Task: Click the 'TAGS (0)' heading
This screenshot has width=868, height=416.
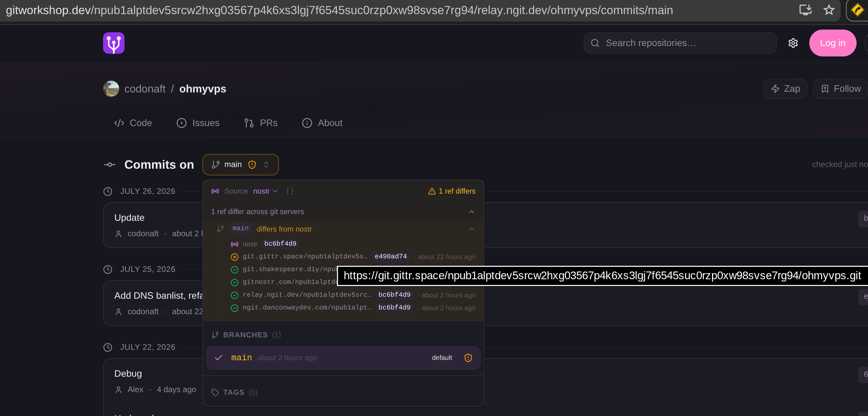Action: click(240, 392)
